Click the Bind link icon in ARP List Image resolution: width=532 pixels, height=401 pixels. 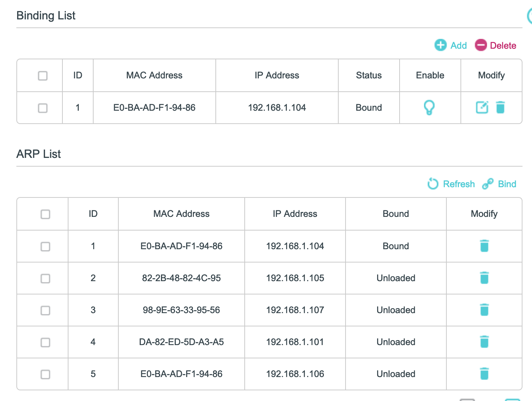499,184
